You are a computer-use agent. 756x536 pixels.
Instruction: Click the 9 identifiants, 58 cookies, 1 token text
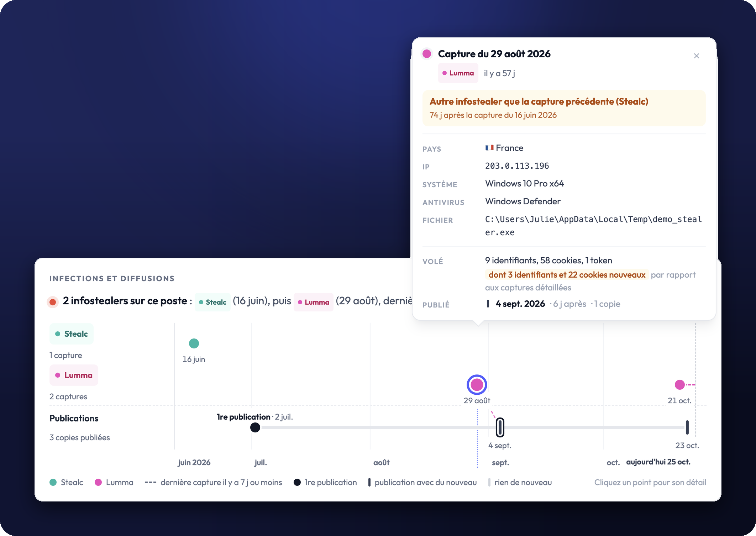(548, 261)
